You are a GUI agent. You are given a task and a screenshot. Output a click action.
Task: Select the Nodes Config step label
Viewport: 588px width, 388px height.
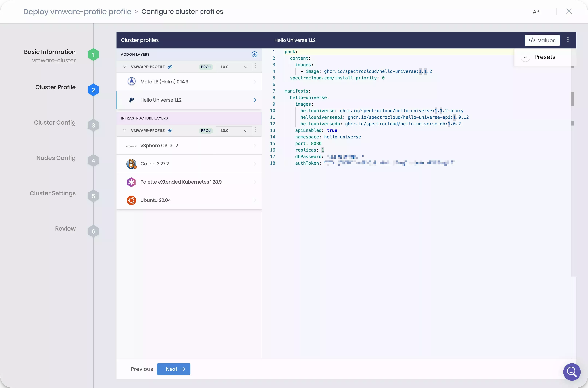[x=56, y=158]
